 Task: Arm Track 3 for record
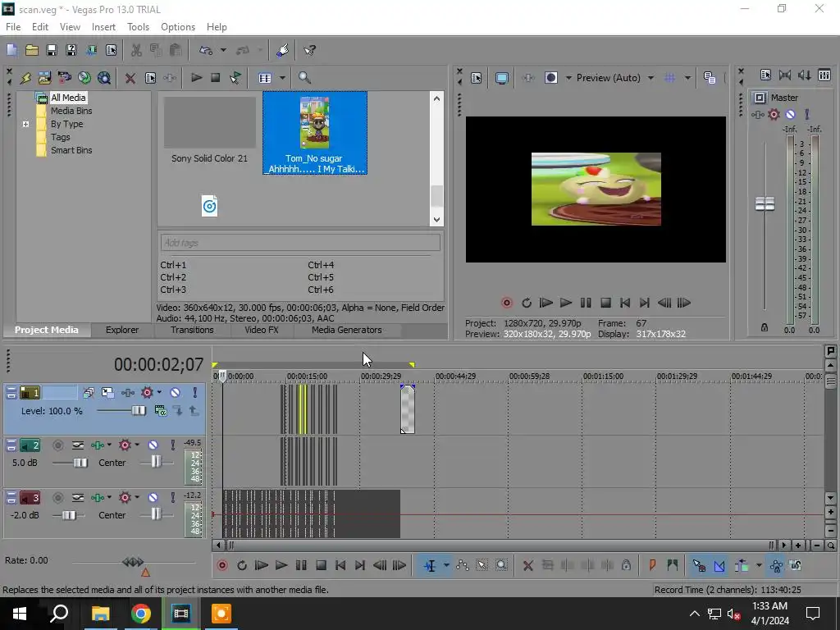pos(58,498)
